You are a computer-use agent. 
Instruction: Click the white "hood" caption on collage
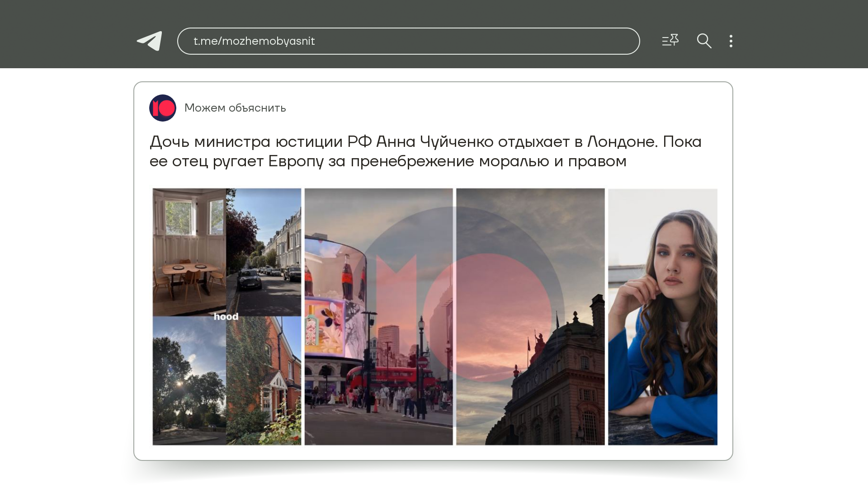point(226,317)
